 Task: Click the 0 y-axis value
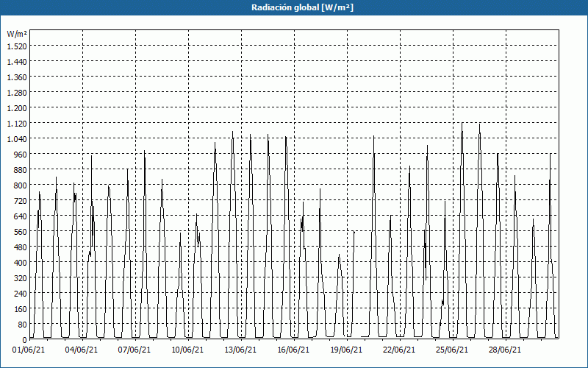pos(25,340)
